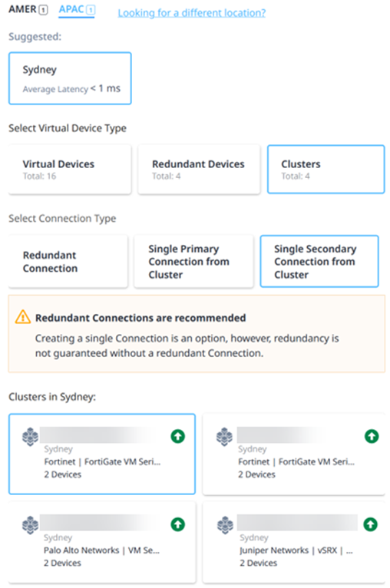Click cluster icon of second Fortinet card

click(224, 437)
